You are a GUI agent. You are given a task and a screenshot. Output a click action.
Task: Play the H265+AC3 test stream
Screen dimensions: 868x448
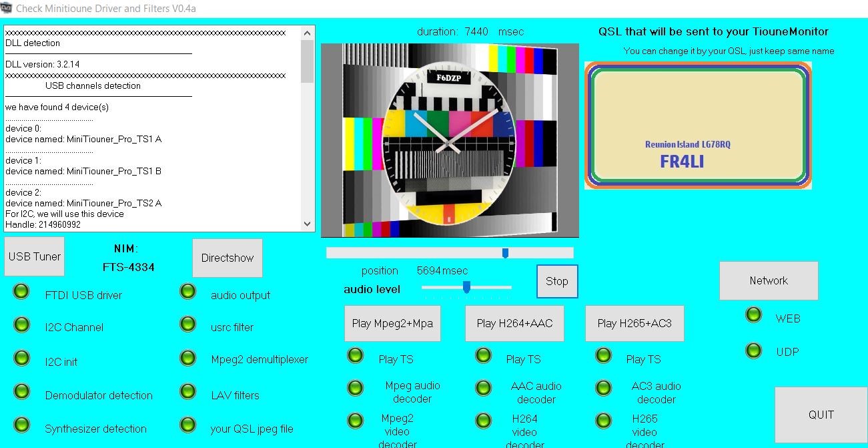click(x=634, y=324)
